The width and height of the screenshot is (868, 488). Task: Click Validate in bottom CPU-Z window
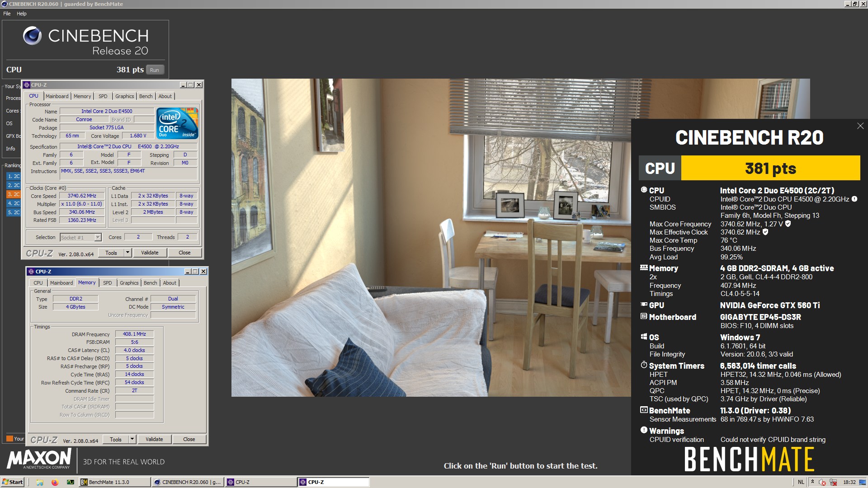pos(154,439)
